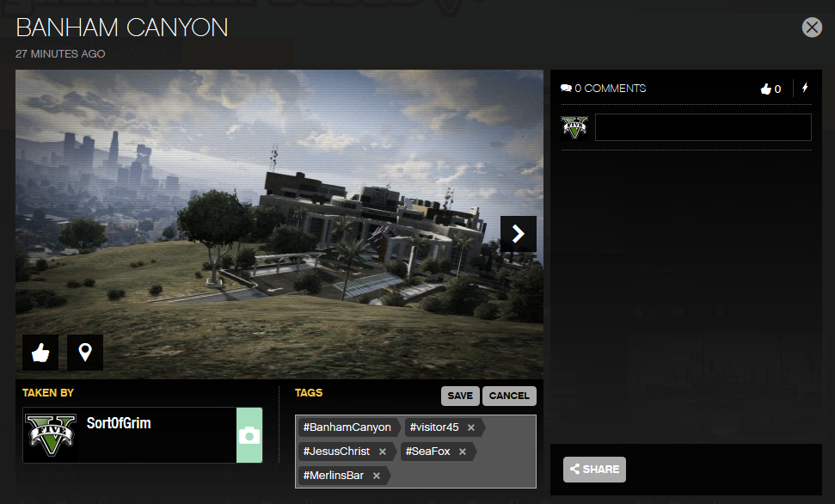Viewport: 835px width, 504px height.
Task: Remove the #MerlinsBar tag
Action: click(x=377, y=476)
